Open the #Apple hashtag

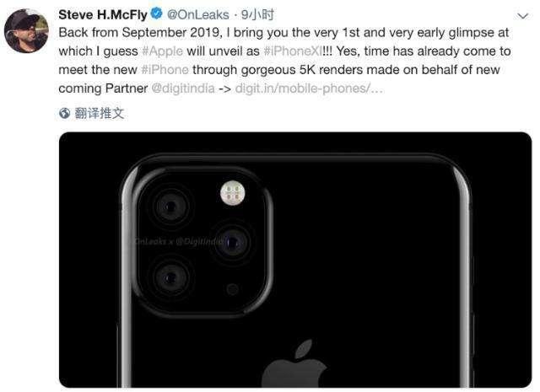point(162,51)
